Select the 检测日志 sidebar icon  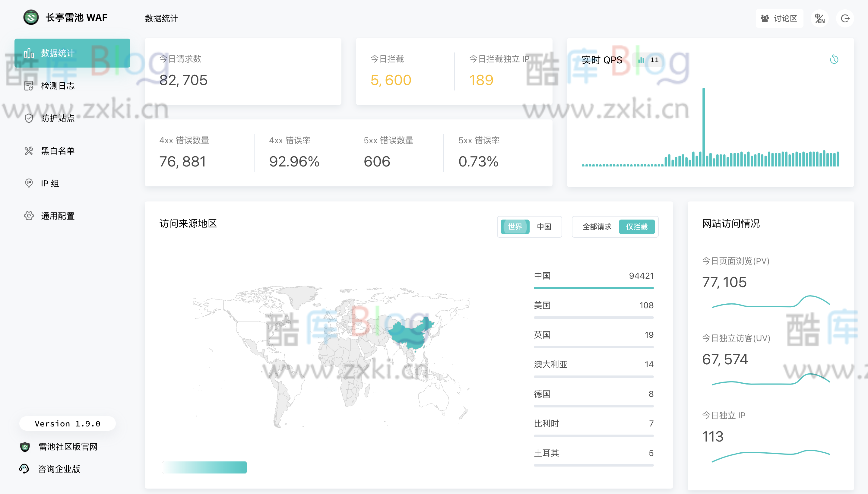coord(29,86)
